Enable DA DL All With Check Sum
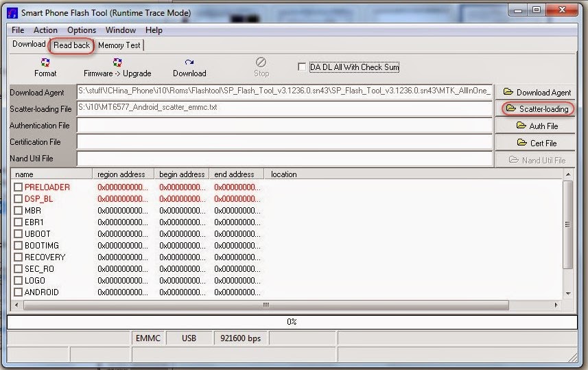 (x=302, y=67)
